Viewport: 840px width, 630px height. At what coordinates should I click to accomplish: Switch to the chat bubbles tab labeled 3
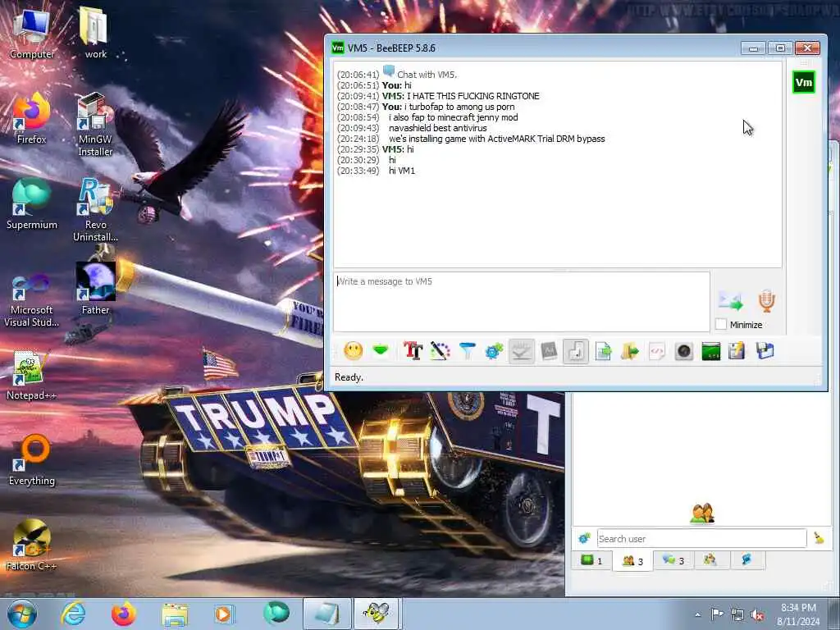pos(673,560)
